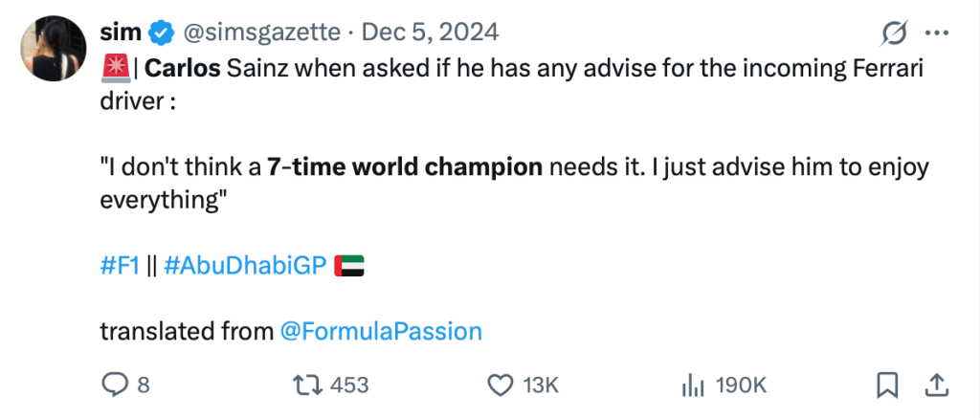Click the share upload arrow icon
Image resolution: width=980 pixels, height=418 pixels.
936,385
